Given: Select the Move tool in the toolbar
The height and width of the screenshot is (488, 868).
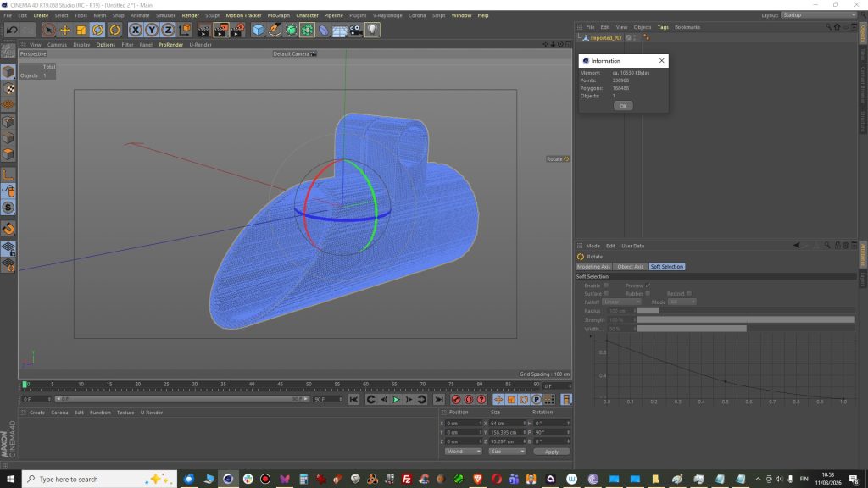Looking at the screenshot, I should coord(64,30).
